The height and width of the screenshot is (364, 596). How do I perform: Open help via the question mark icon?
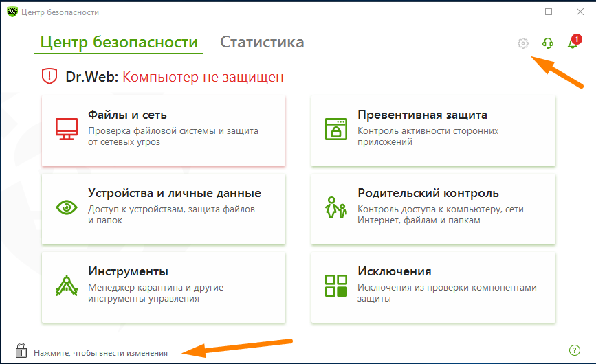click(x=574, y=350)
